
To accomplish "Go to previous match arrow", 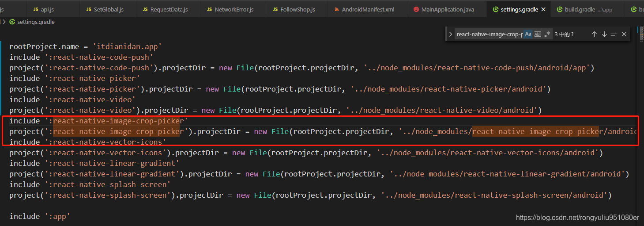I will [x=594, y=34].
